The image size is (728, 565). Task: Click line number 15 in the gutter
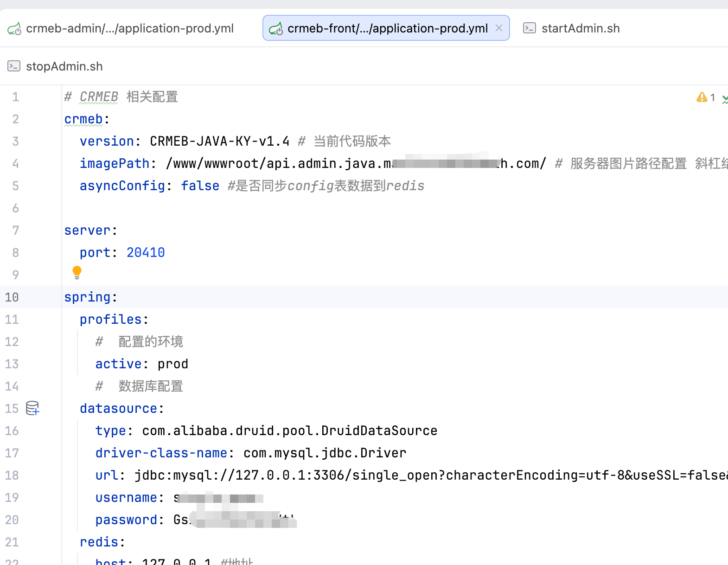point(12,409)
